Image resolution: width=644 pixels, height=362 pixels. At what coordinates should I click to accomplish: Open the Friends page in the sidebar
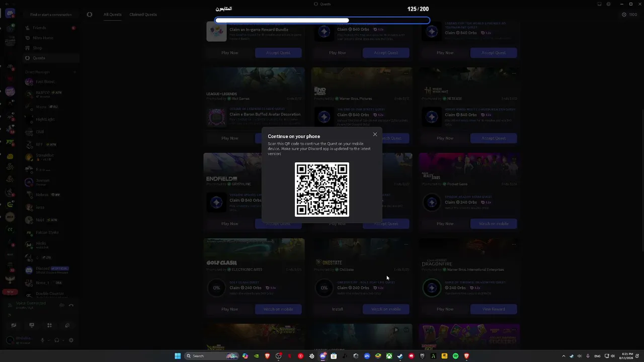(51, 28)
